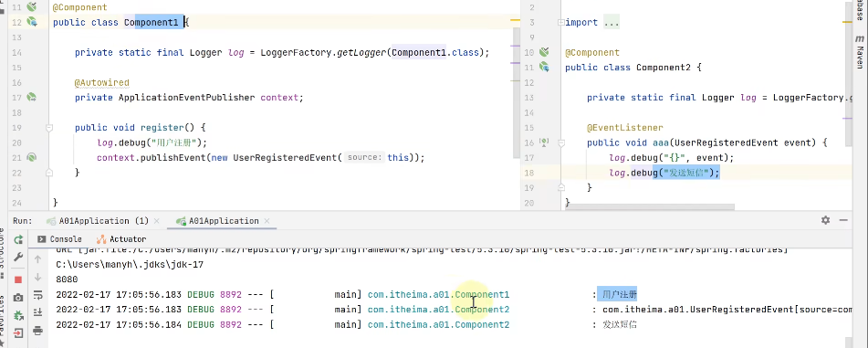Open run configuration settings via wrench icon
The image size is (868, 348).
(18, 258)
